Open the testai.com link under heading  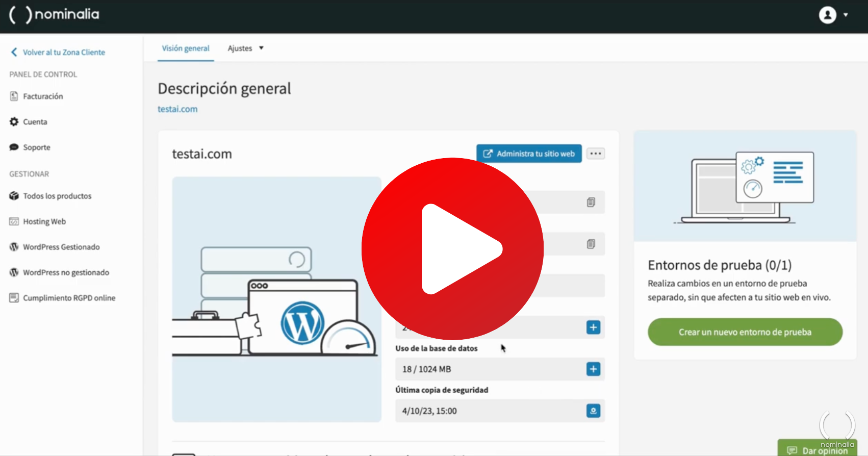(177, 109)
